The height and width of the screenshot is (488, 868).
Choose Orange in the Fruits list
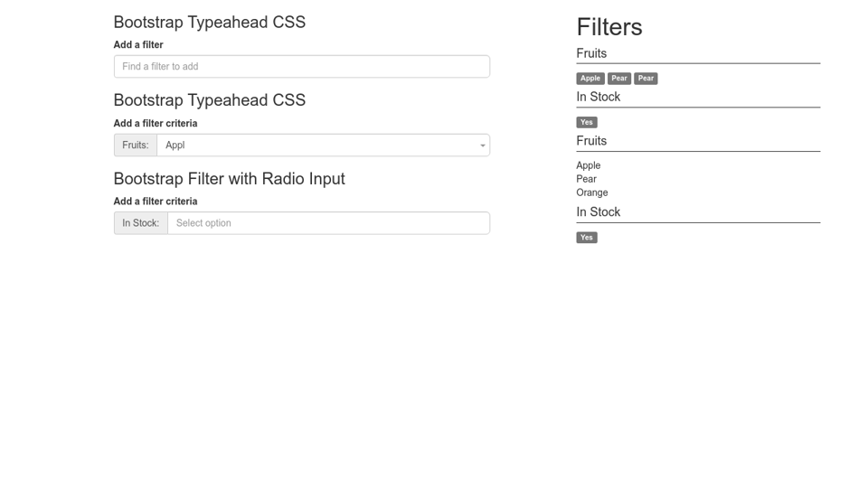(x=592, y=192)
